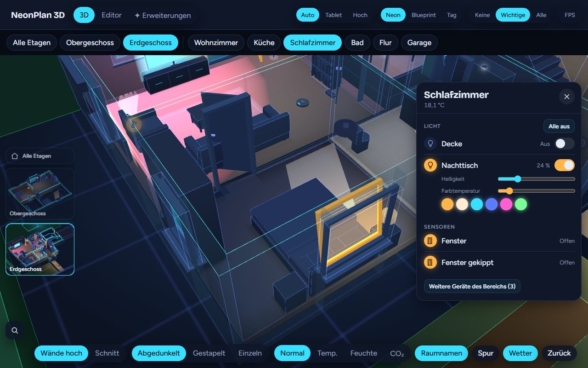588x368 pixels.
Task: Select the Temp. overlay mode
Action: [328, 353]
